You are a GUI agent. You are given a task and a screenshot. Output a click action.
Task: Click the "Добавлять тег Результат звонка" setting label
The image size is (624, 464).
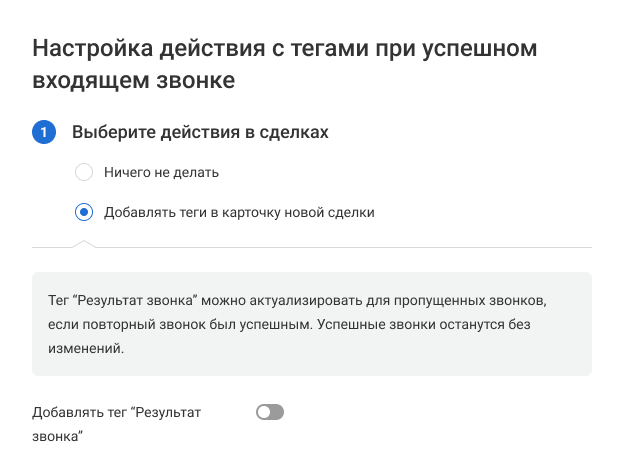pyautogui.click(x=116, y=412)
